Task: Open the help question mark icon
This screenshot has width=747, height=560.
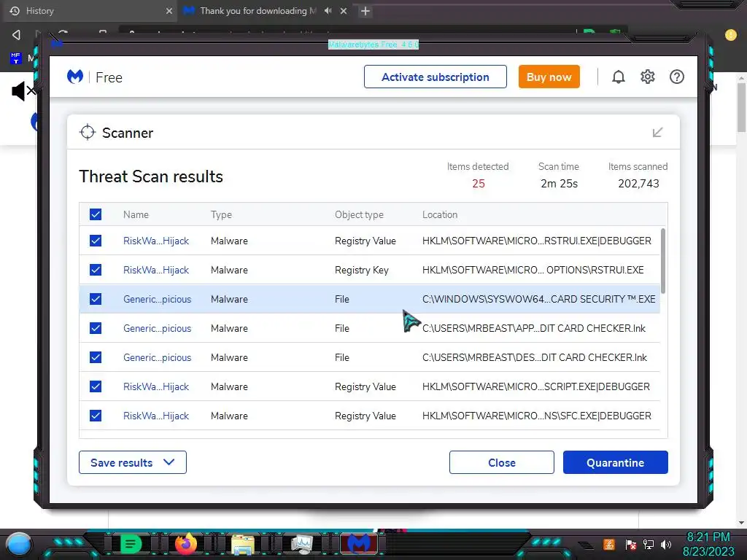Action: [x=676, y=77]
